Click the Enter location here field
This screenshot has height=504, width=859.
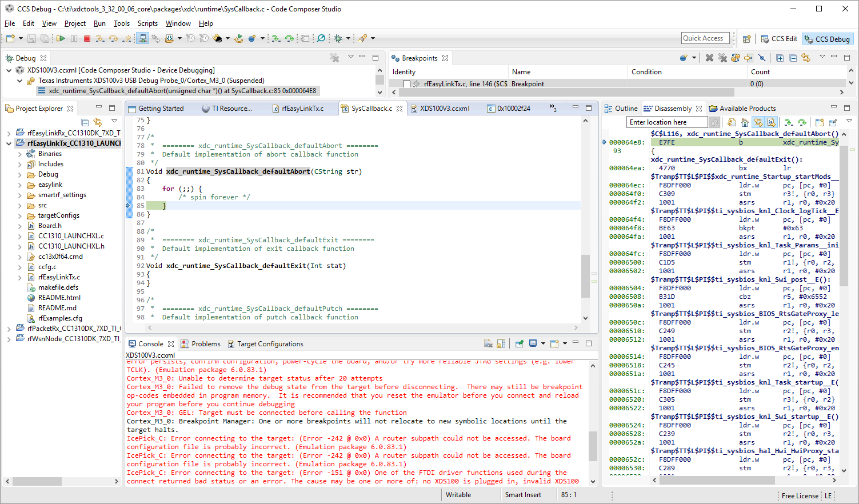point(666,122)
